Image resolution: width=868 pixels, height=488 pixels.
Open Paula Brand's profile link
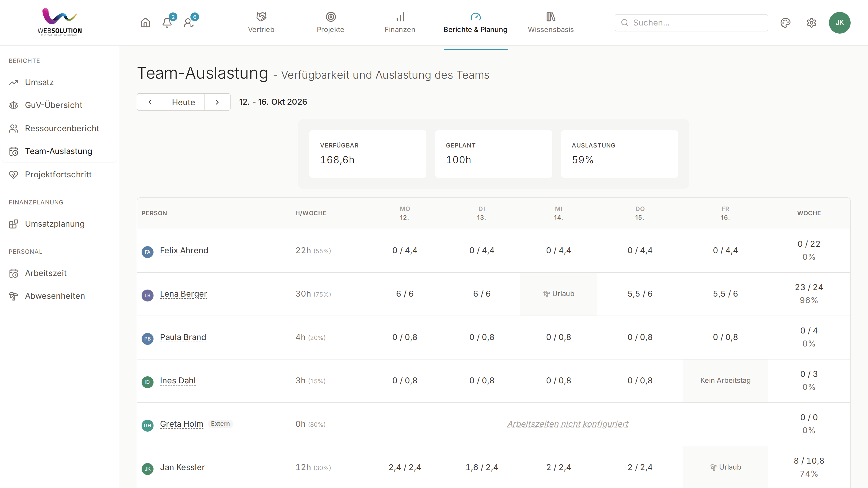pos(183,337)
